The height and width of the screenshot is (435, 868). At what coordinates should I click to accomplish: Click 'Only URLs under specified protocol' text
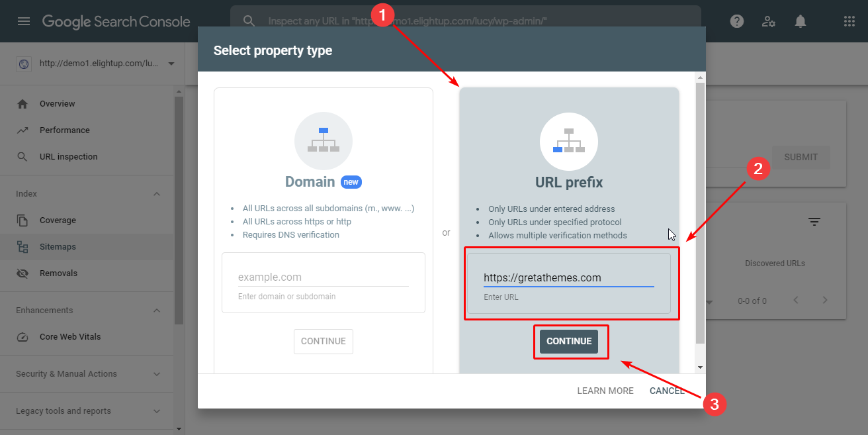click(x=555, y=222)
